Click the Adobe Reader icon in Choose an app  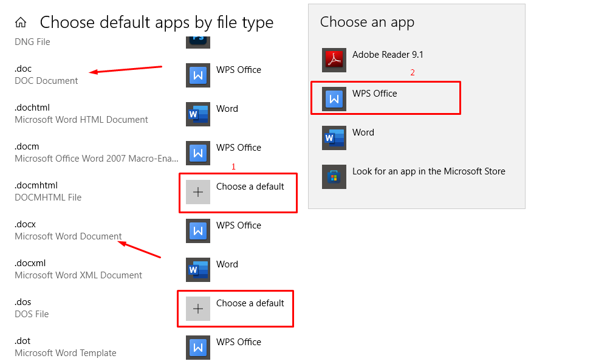[x=334, y=60]
